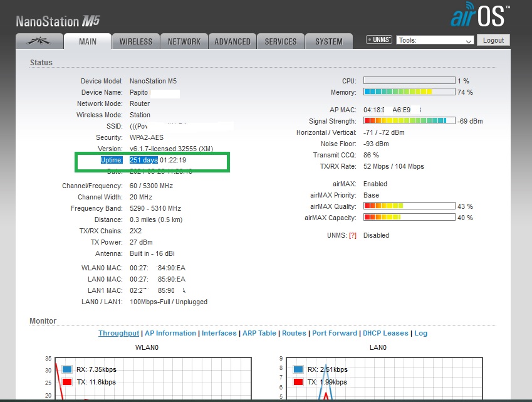Show the ARP Table link
Viewport: 532px width, 402px height.
(259, 334)
